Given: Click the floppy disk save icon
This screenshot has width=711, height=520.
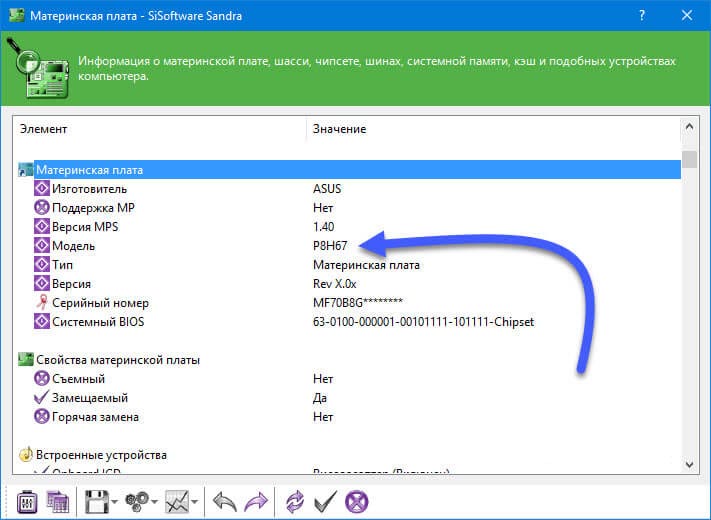Looking at the screenshot, I should 97,502.
